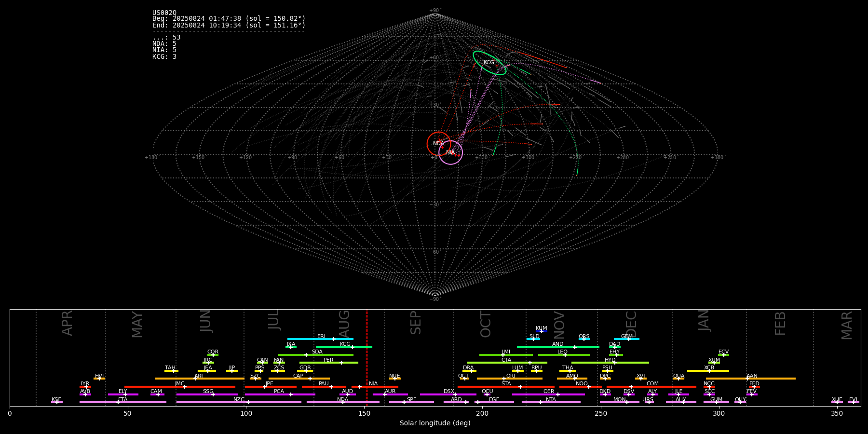Screen dimensions: 868x434
Task: Click the red NIA bar in the timeline
Action: 375,387
